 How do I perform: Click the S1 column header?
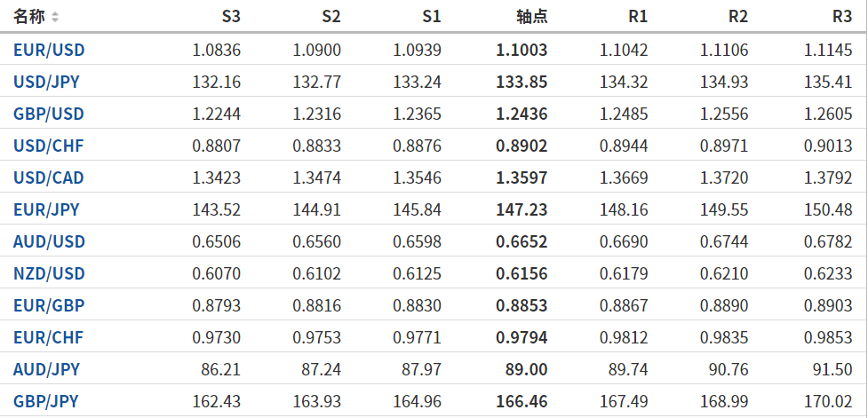click(x=431, y=17)
